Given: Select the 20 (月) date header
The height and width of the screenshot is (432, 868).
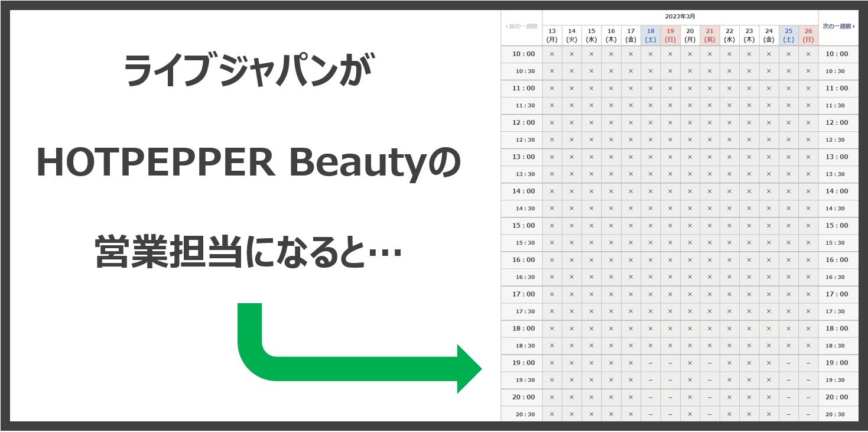Looking at the screenshot, I should (690, 35).
